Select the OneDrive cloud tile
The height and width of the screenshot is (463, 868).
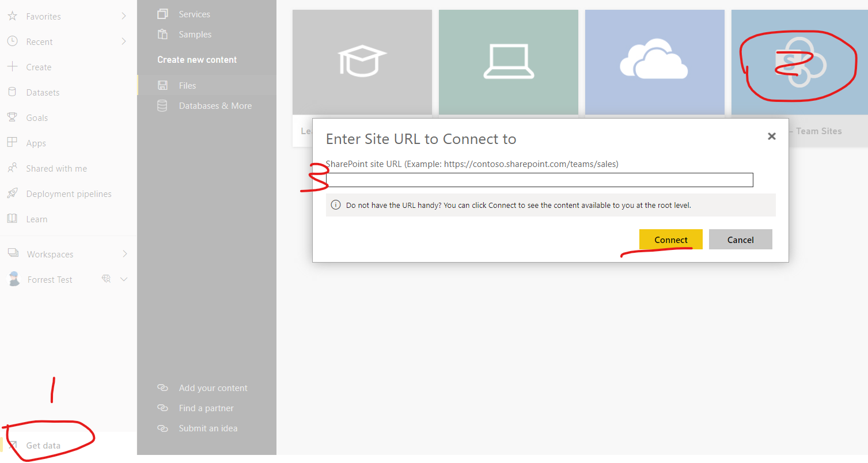[655, 63]
